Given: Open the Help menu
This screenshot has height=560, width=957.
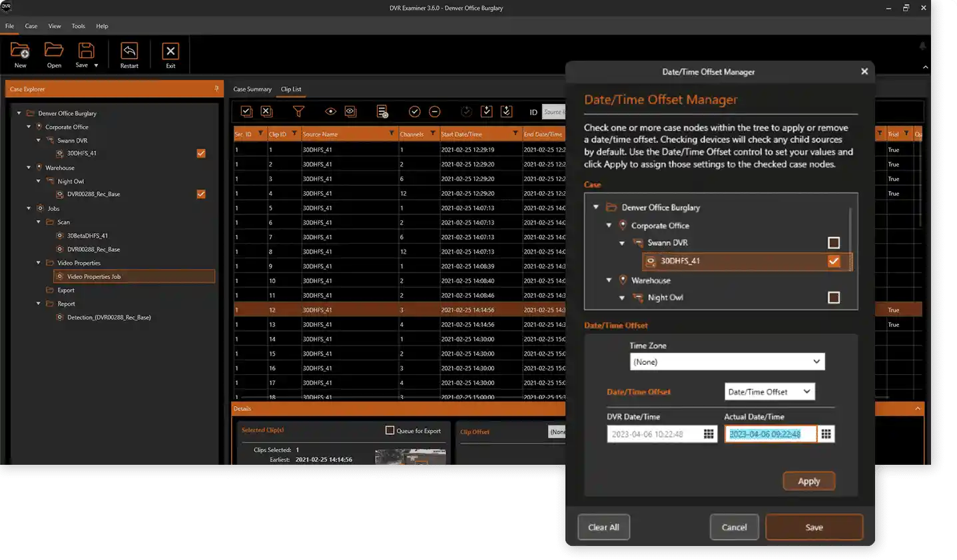Looking at the screenshot, I should pyautogui.click(x=102, y=26).
